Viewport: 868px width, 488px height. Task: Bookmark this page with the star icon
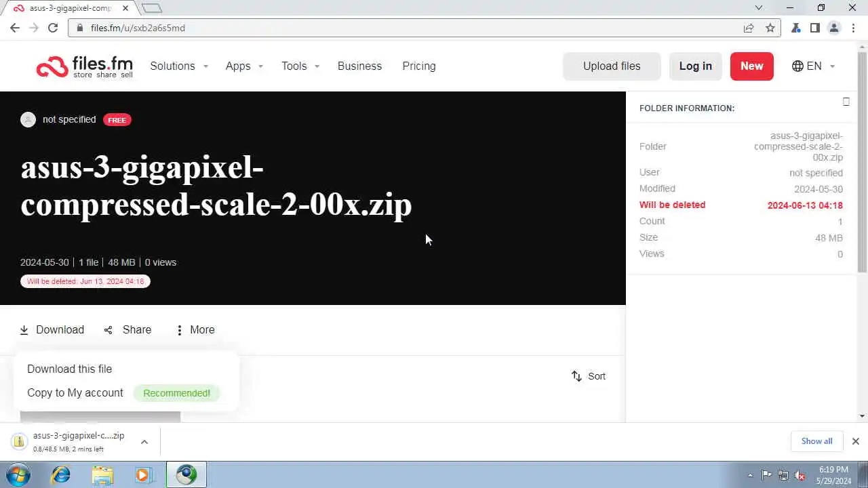tap(770, 28)
